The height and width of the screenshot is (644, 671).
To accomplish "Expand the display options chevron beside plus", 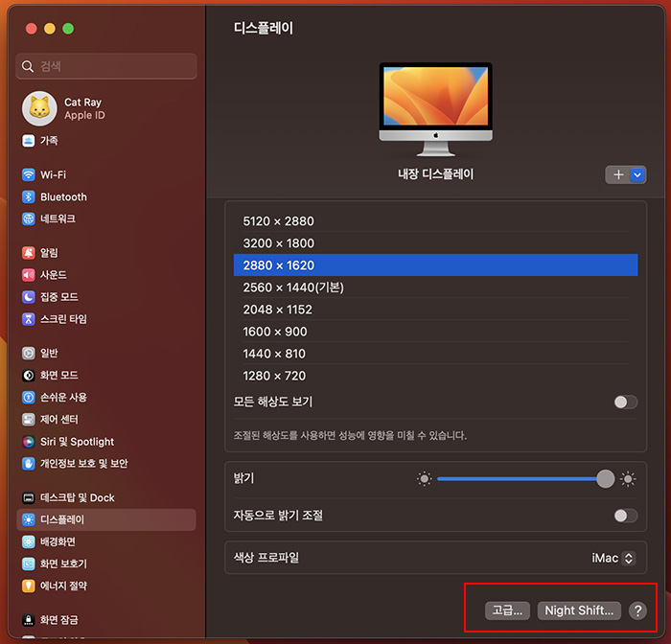I will tap(637, 174).
